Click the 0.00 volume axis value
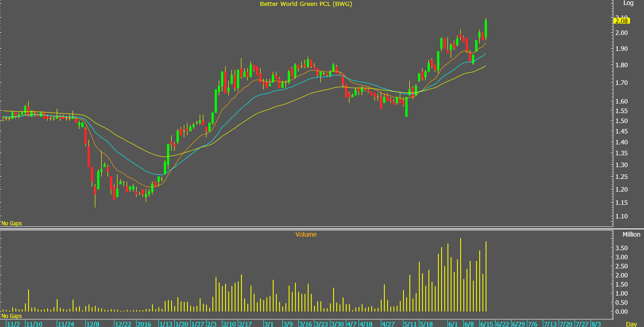The image size is (644, 327). (x=622, y=312)
